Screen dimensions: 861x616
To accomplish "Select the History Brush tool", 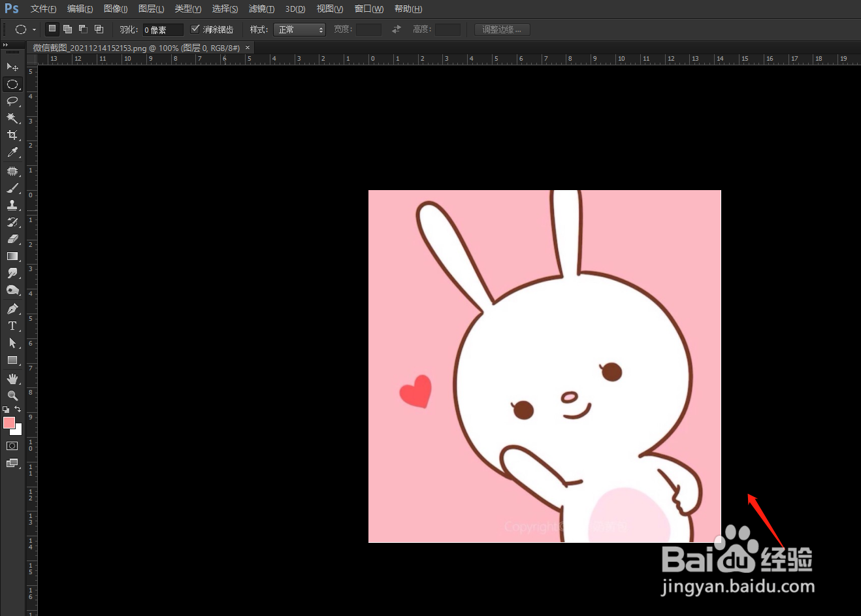I will (x=12, y=222).
